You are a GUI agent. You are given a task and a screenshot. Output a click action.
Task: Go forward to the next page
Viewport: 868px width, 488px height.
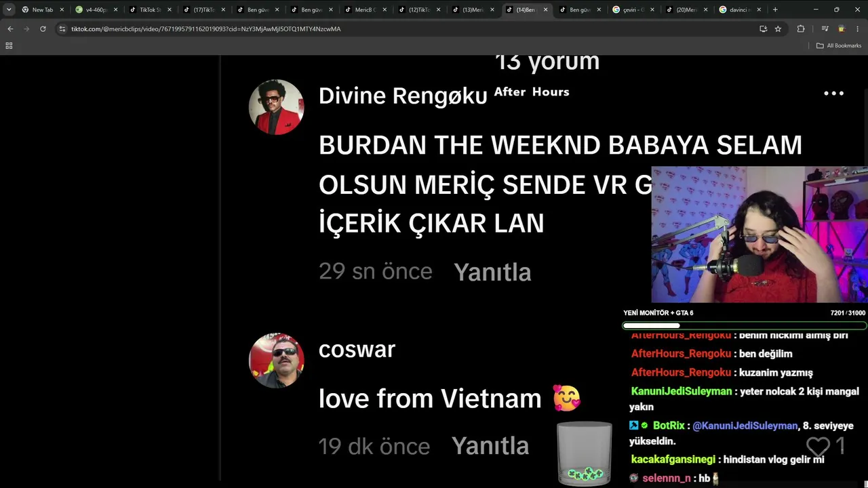click(x=26, y=29)
